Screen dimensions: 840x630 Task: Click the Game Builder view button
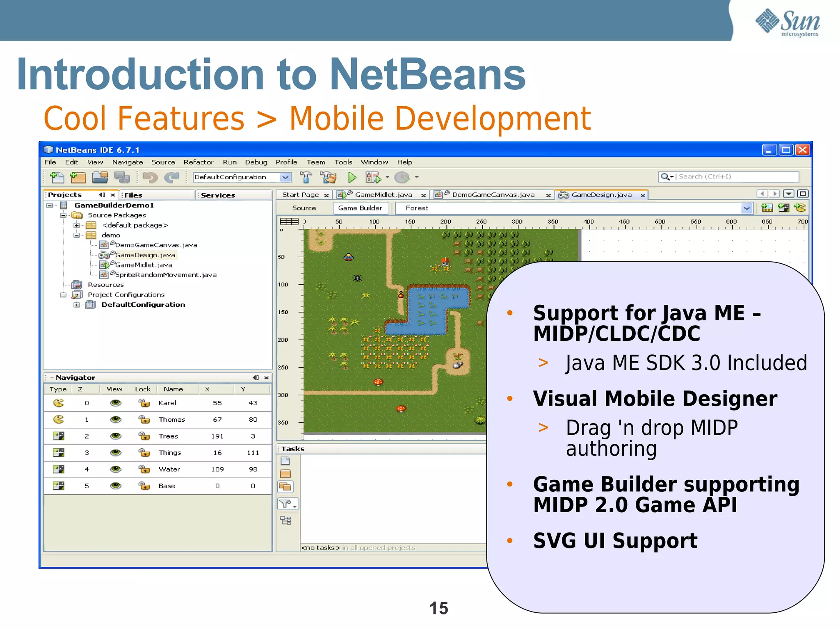point(360,208)
